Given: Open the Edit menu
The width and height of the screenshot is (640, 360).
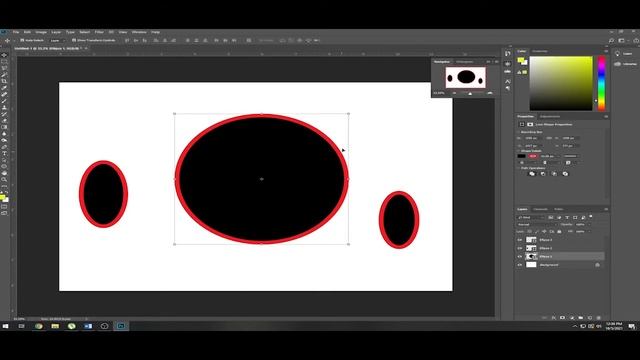Looking at the screenshot, I should pyautogui.click(x=27, y=32).
